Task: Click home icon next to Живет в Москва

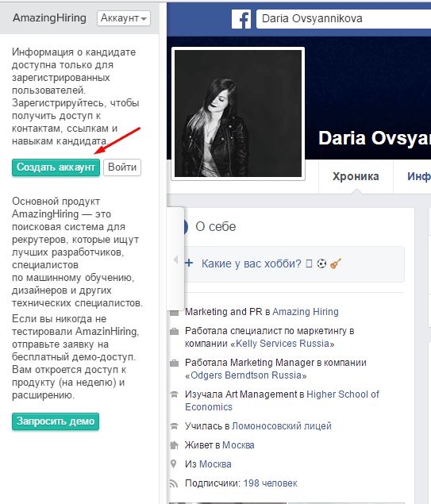Action: click(x=174, y=445)
